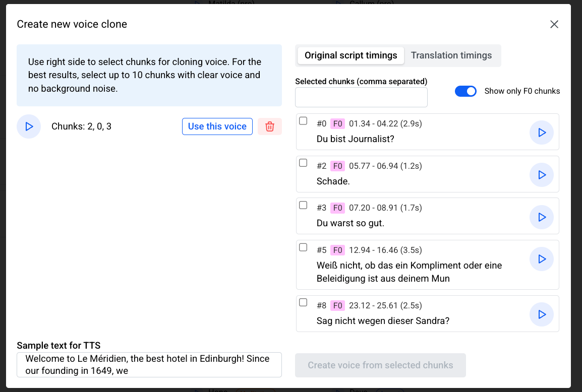This screenshot has height=392, width=582.
Task: Select the checkbox for chunk #8
Action: point(303,303)
